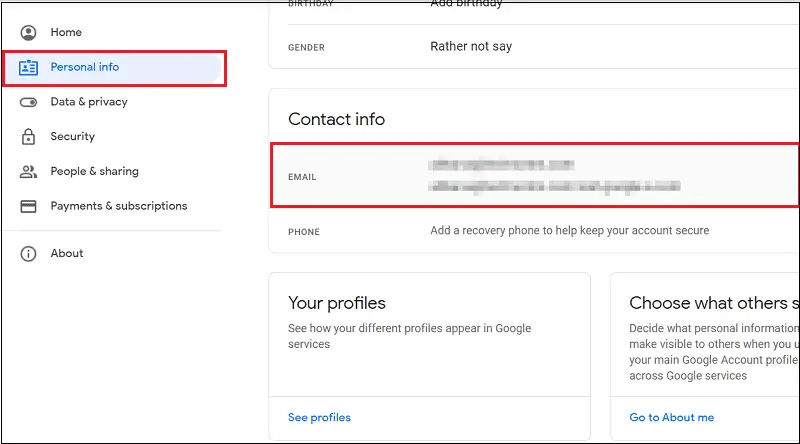
Task: Click the Your profiles card heading
Action: 337,303
